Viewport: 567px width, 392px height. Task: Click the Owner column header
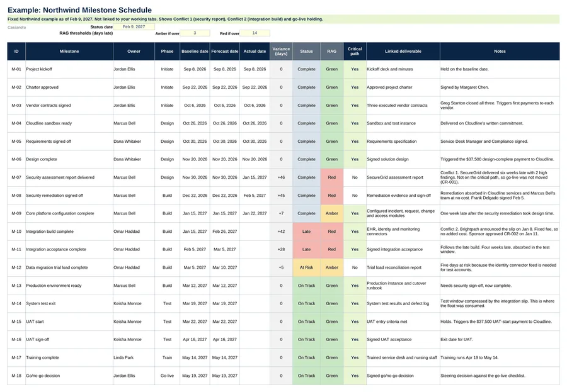[134, 52]
